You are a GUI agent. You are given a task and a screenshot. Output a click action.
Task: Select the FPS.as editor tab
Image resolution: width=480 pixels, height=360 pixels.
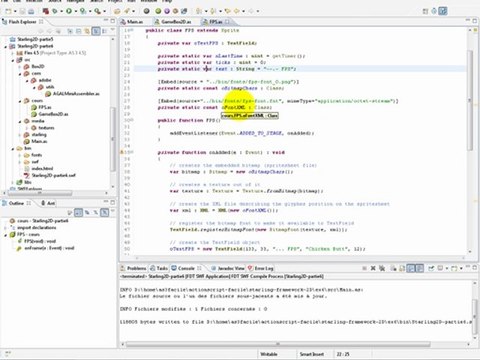point(215,22)
